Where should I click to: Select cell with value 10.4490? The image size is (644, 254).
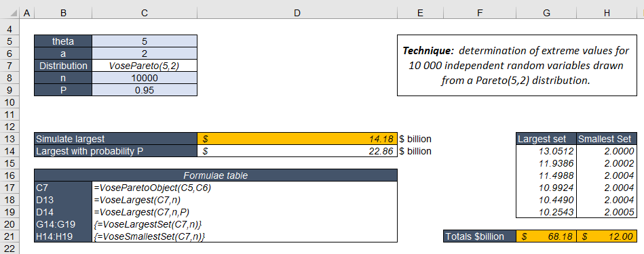[546, 200]
